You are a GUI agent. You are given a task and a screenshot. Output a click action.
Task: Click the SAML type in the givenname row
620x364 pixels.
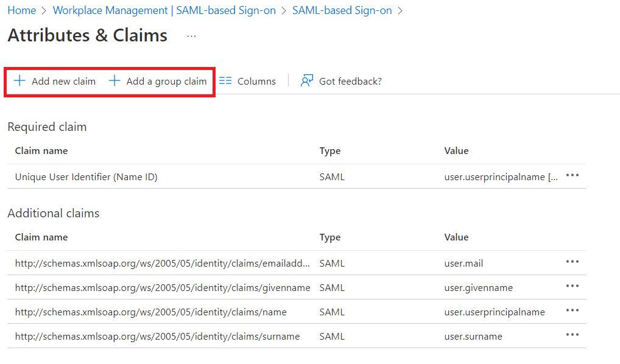332,288
